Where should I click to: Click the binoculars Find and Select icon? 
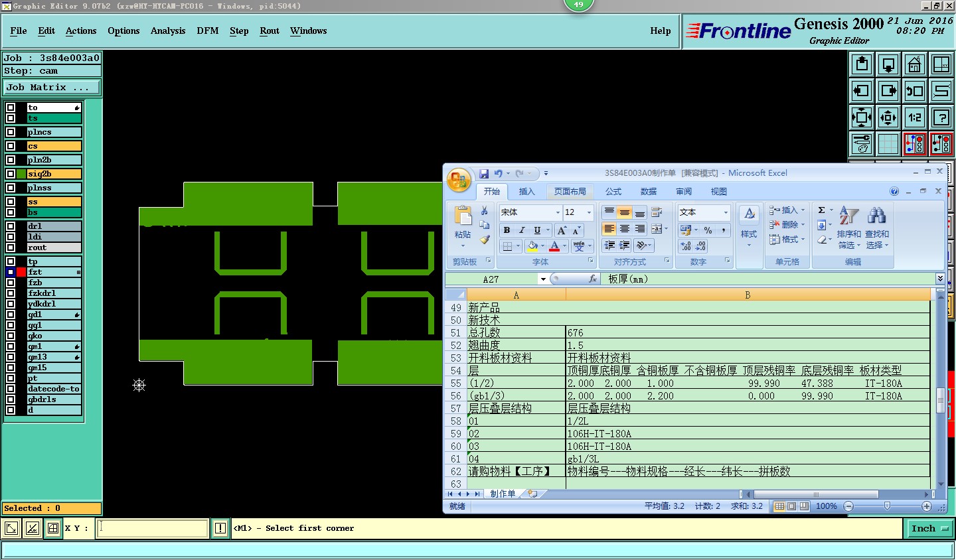876,215
